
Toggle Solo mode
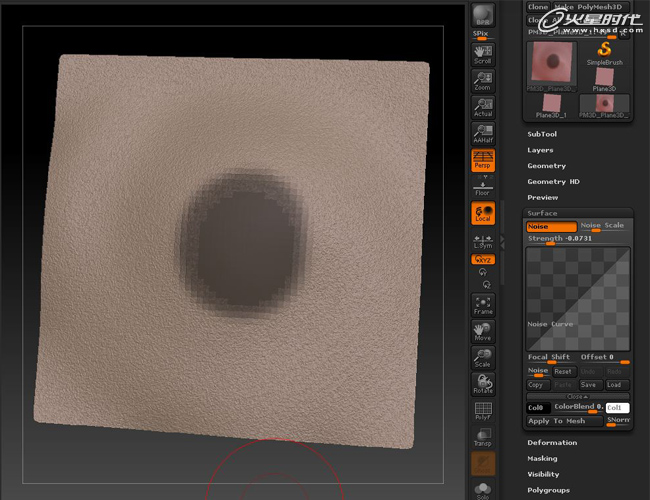point(483,491)
